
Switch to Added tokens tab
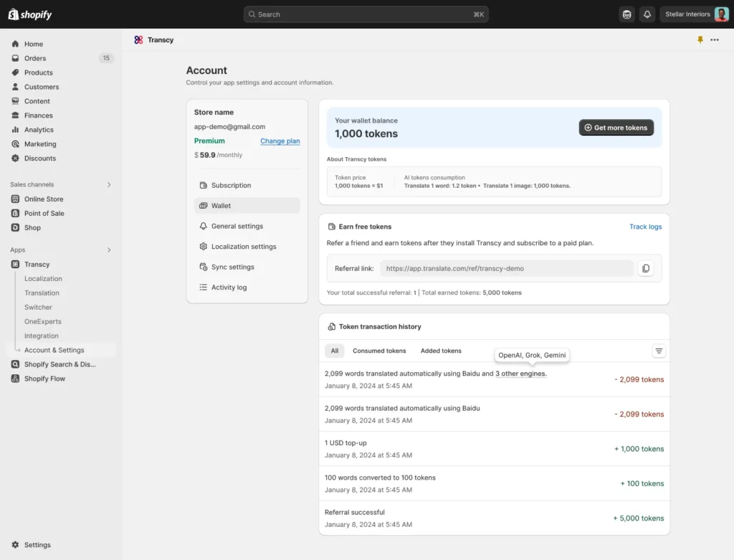pos(441,351)
